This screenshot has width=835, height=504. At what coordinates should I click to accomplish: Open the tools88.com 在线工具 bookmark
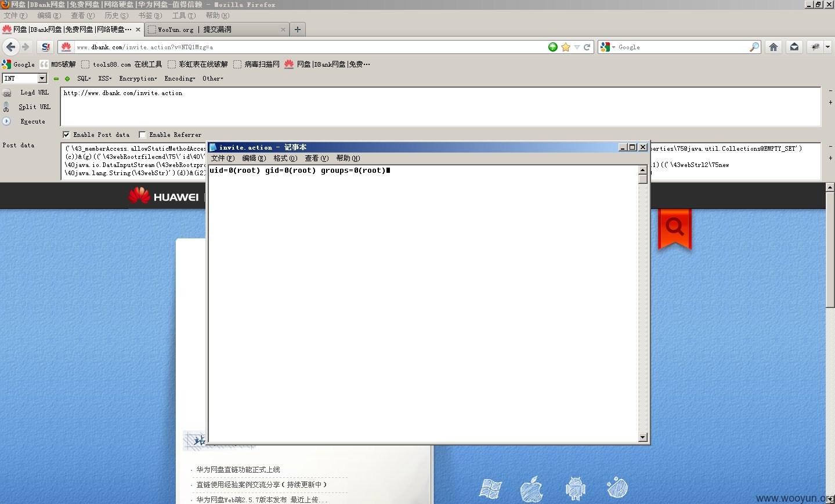point(122,64)
